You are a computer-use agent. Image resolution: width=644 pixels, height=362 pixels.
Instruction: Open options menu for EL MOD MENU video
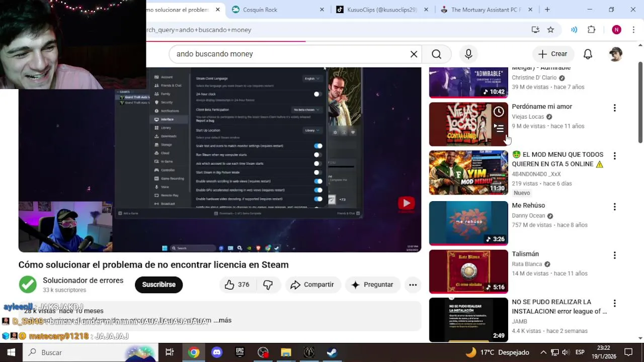(614, 156)
